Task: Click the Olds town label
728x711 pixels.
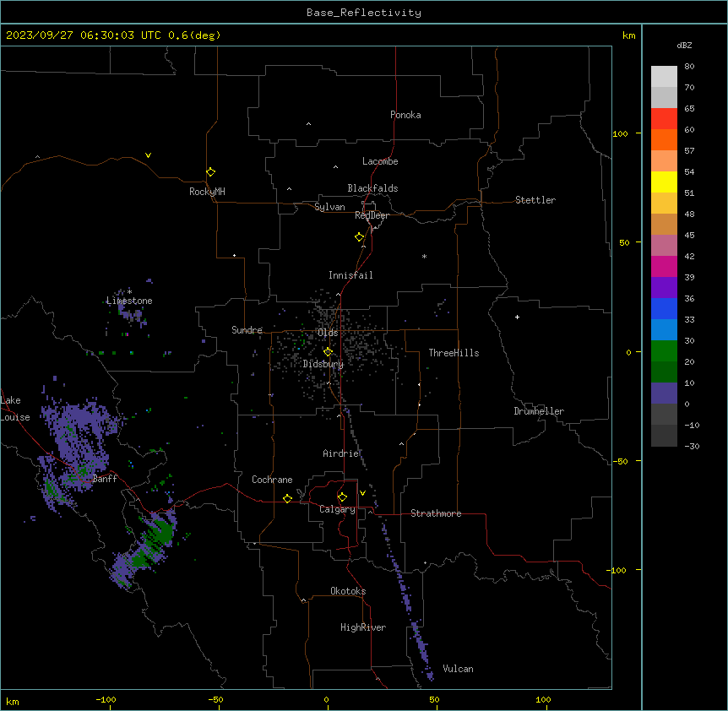Action: 328,333
